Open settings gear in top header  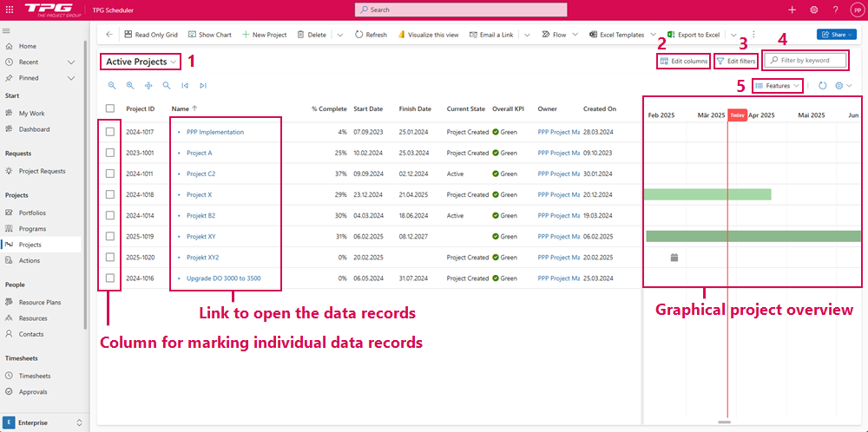(x=813, y=10)
